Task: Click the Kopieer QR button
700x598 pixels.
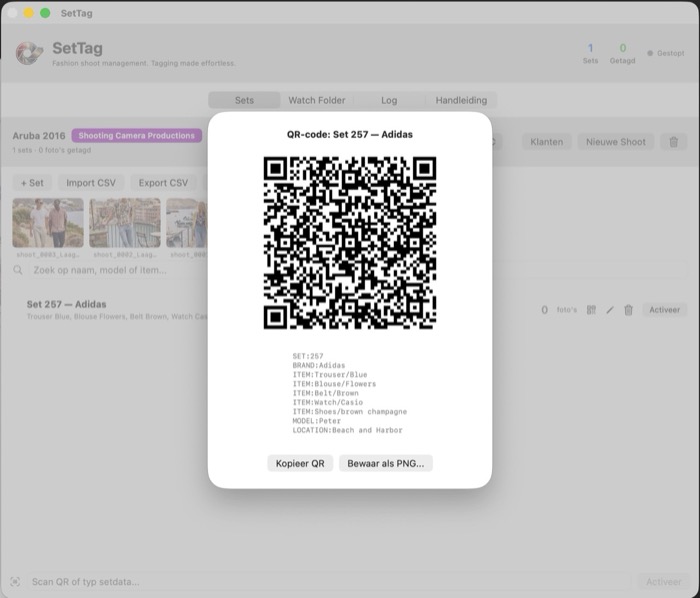Action: [300, 463]
